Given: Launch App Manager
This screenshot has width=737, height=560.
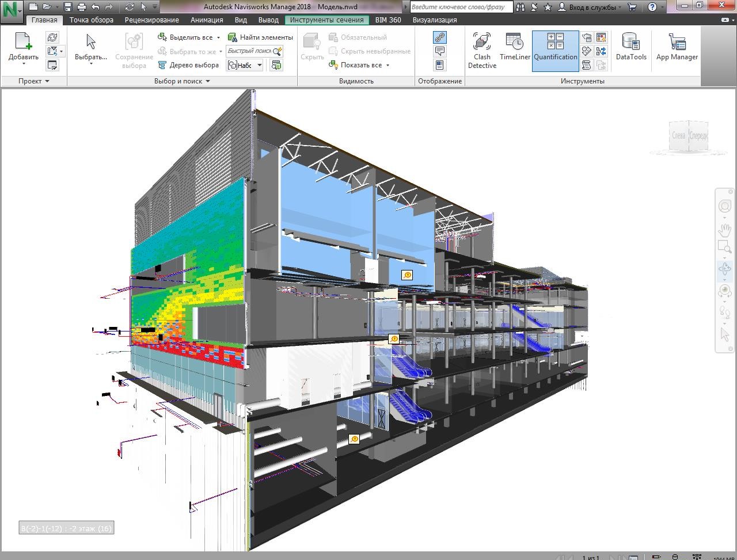Looking at the screenshot, I should click(677, 47).
